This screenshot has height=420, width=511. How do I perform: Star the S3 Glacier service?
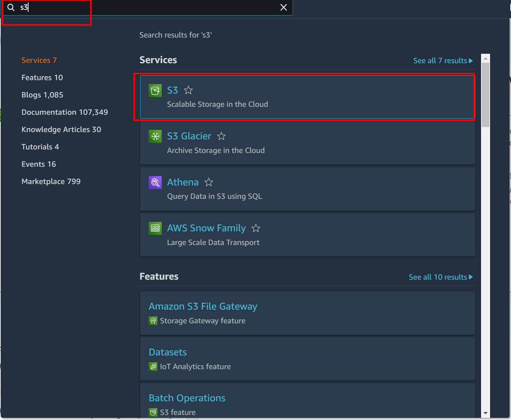[x=221, y=136]
